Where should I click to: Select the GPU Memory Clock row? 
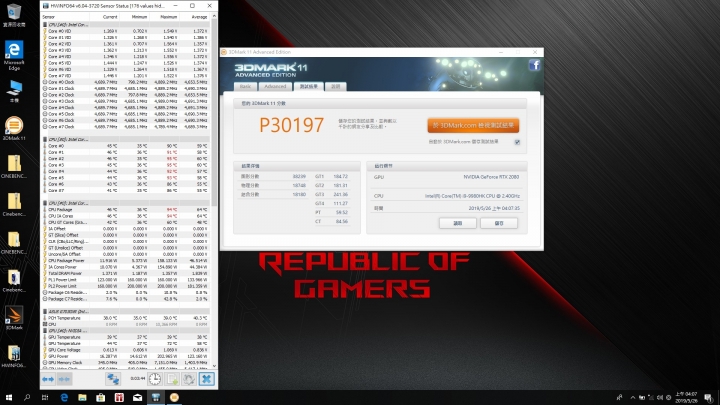tap(125, 363)
